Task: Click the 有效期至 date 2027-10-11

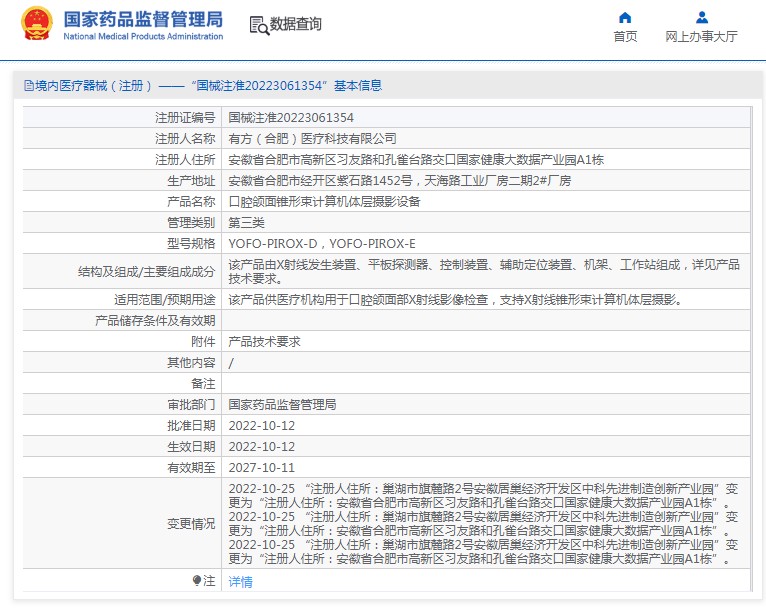Action: [262, 467]
